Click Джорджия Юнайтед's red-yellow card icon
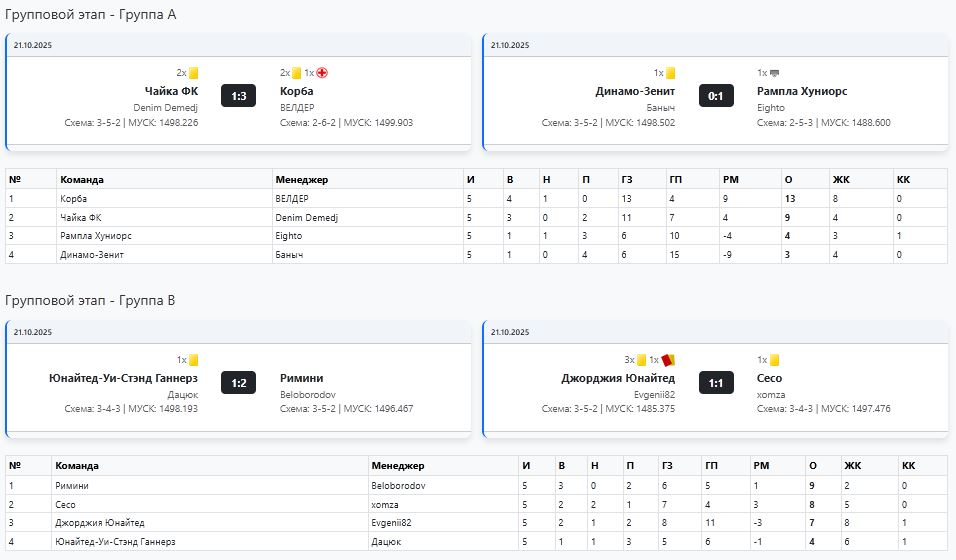The height and width of the screenshot is (560, 956). click(667, 360)
